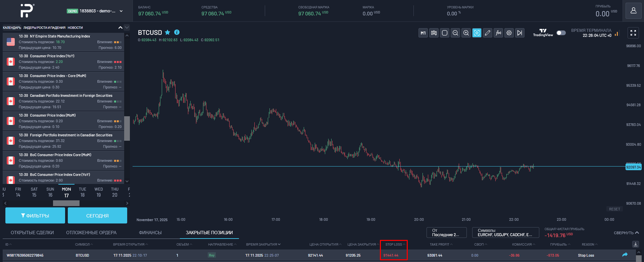The height and width of the screenshot is (262, 644).
Task: Switch to the ОТКРЫТЫЕ СДЕЛКИ tab
Action: click(x=32, y=233)
